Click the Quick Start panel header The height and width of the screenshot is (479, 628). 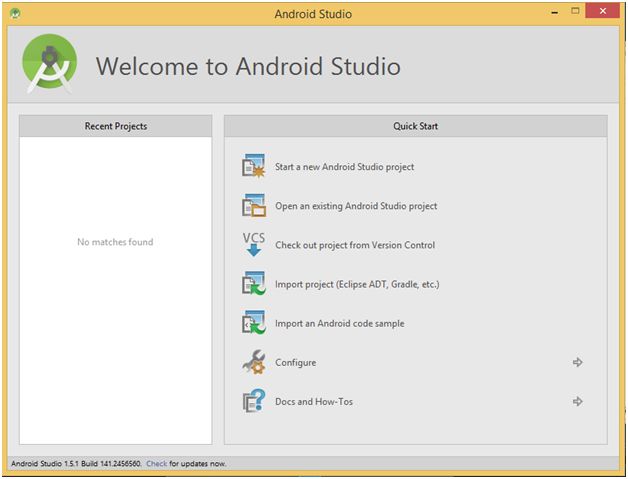pyautogui.click(x=416, y=126)
